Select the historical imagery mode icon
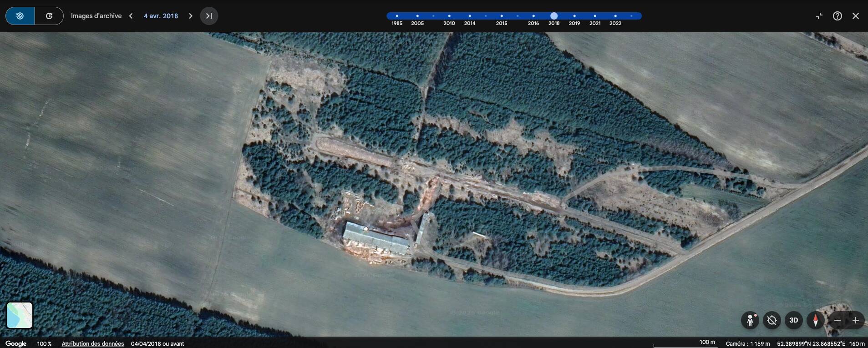The width and height of the screenshot is (868, 348). [20, 16]
